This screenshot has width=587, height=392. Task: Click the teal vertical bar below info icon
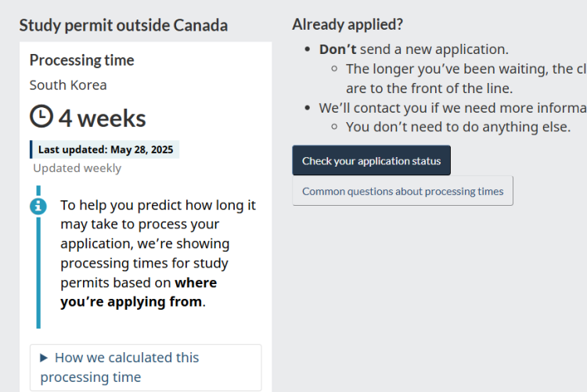coord(38,272)
